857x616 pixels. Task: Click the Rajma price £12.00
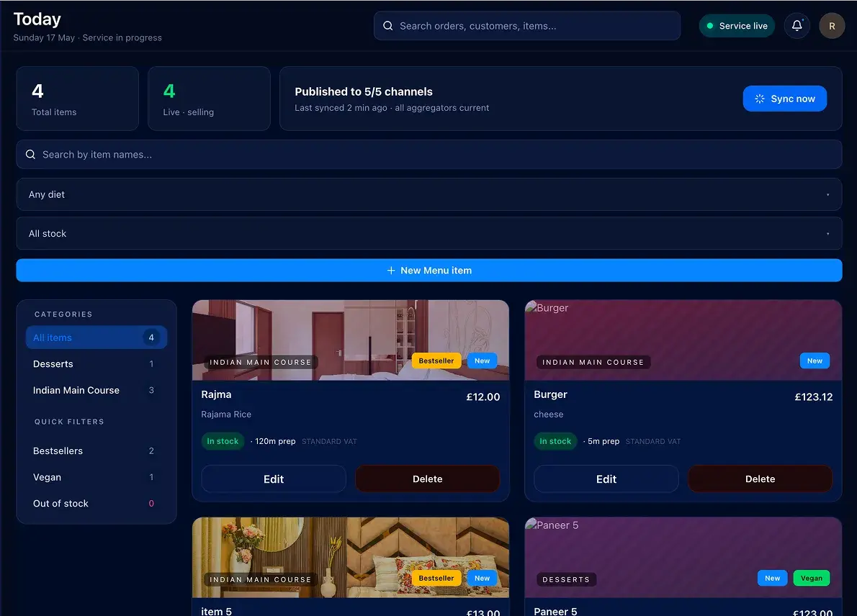pyautogui.click(x=483, y=397)
